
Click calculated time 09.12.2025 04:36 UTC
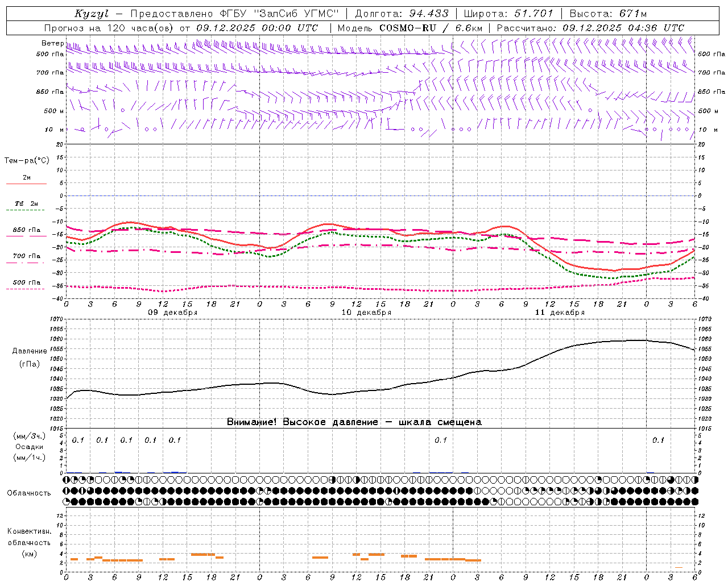point(623,28)
